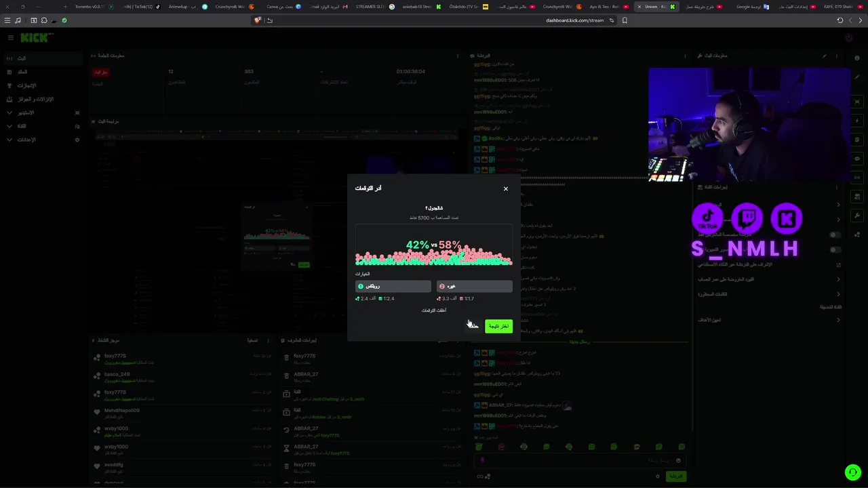Switch to the STREAMER SLEE browser tab
The image size is (868, 488).
coord(374,7)
